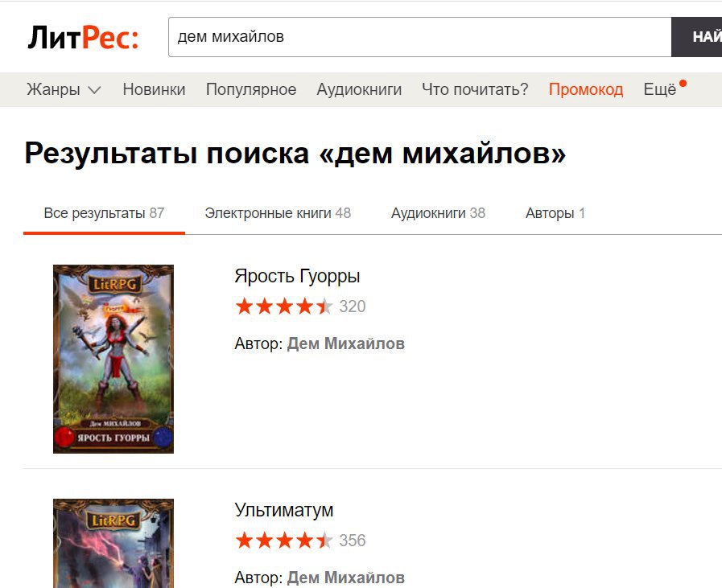Switch to the Аудиокниги 38 results tab
This screenshot has height=588, width=722.
(x=438, y=213)
